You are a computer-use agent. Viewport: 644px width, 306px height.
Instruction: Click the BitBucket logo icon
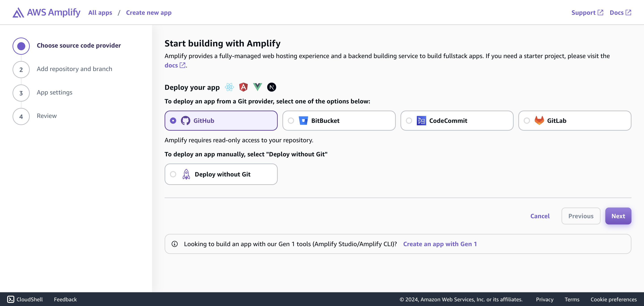click(x=303, y=121)
